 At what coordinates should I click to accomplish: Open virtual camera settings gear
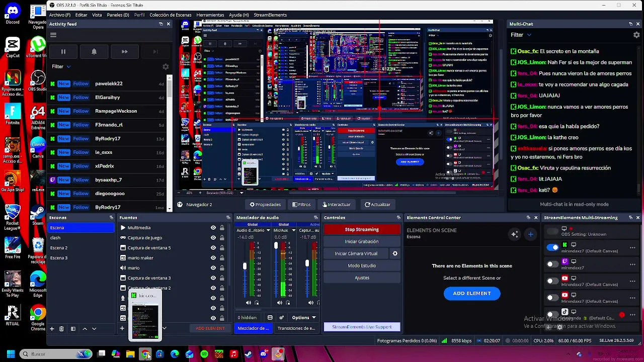coord(395,253)
